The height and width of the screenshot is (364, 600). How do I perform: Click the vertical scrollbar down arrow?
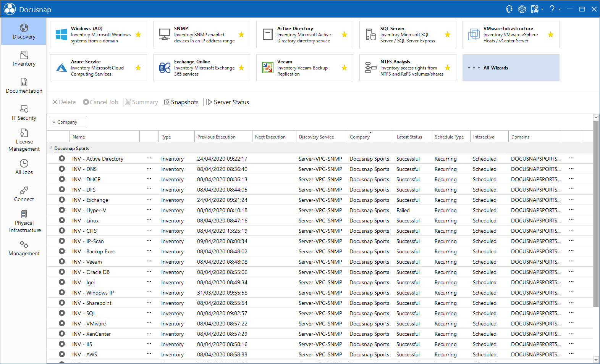pyautogui.click(x=596, y=359)
